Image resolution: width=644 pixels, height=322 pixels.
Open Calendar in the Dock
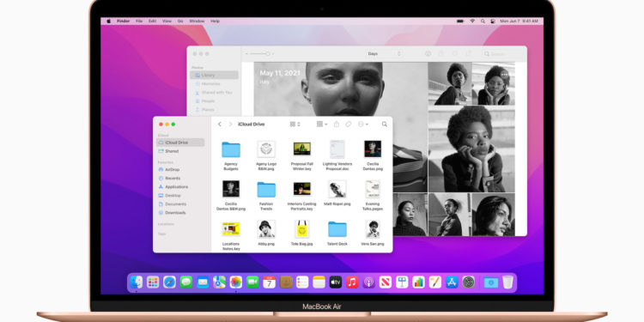pos(269,283)
